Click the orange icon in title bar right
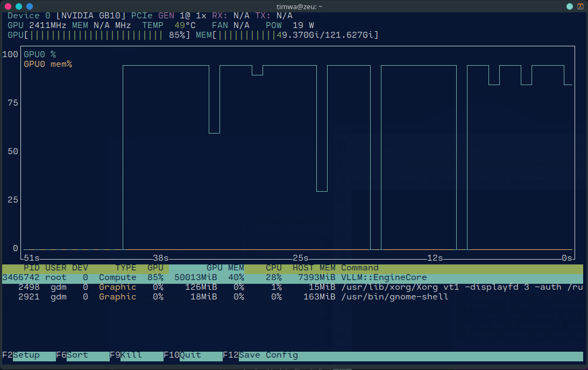The image size is (588, 370). click(x=580, y=6)
